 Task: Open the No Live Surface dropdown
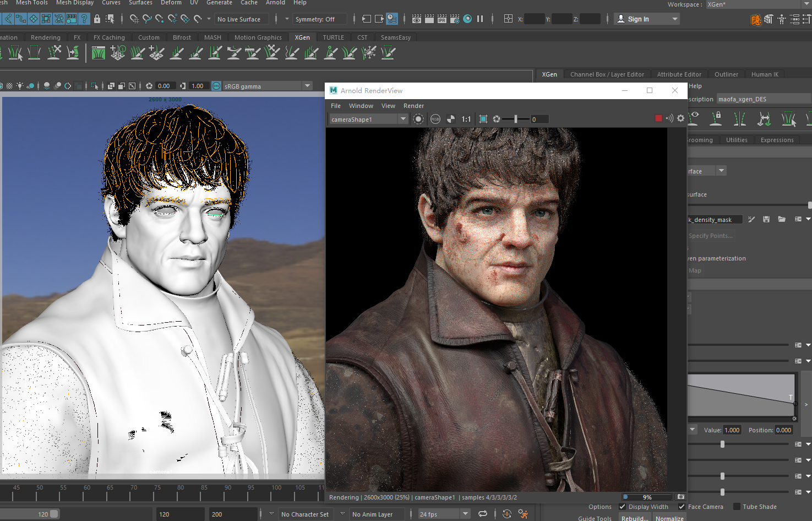coord(242,19)
